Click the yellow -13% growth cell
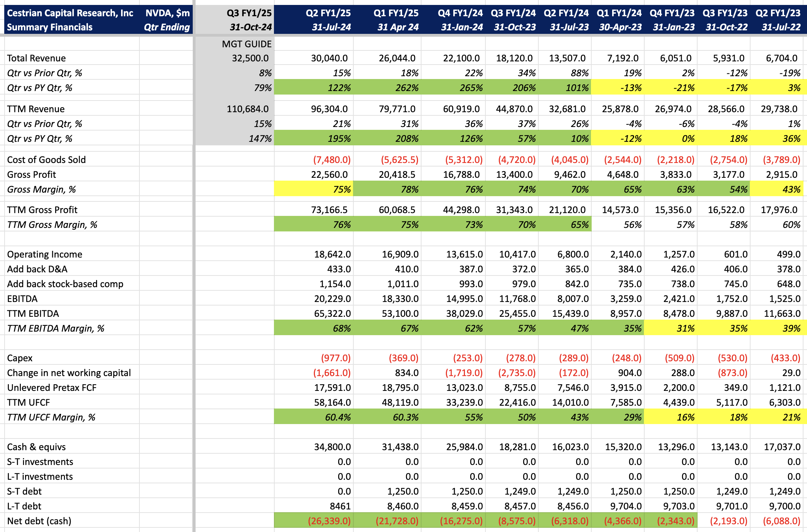This screenshot has height=532, width=807. (631, 88)
